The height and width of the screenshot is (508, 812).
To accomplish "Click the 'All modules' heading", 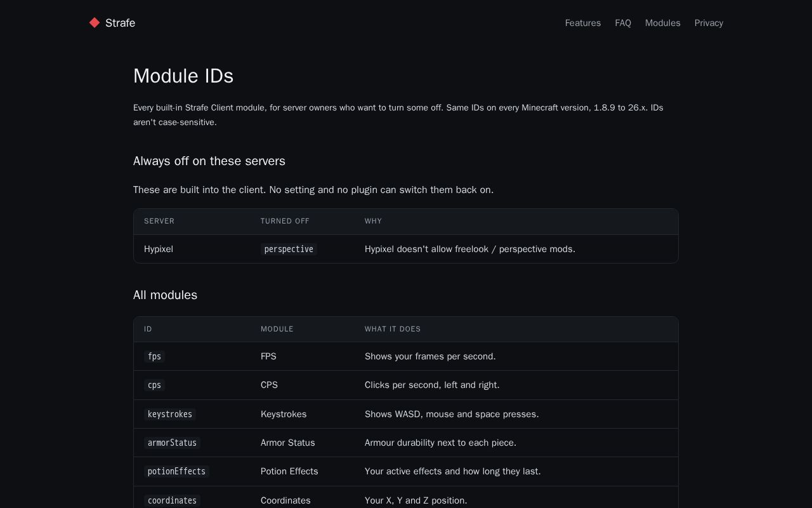I will [x=165, y=295].
